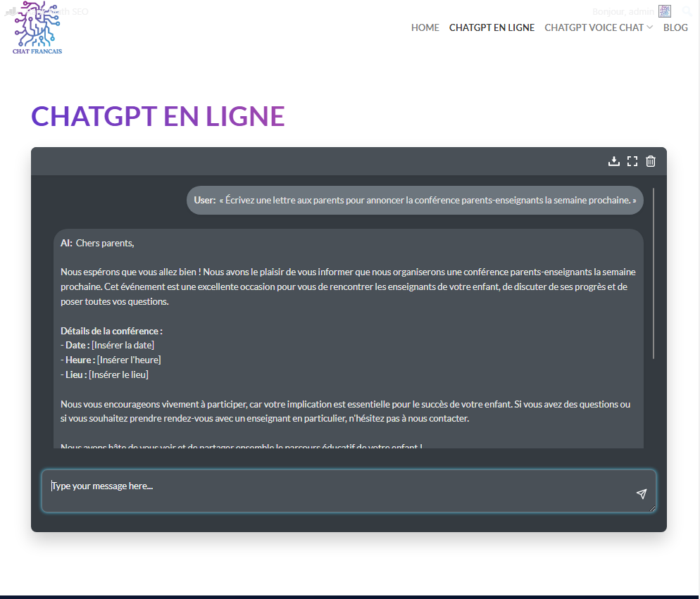Visit the BLOG page
This screenshot has height=599, width=700.
(675, 27)
